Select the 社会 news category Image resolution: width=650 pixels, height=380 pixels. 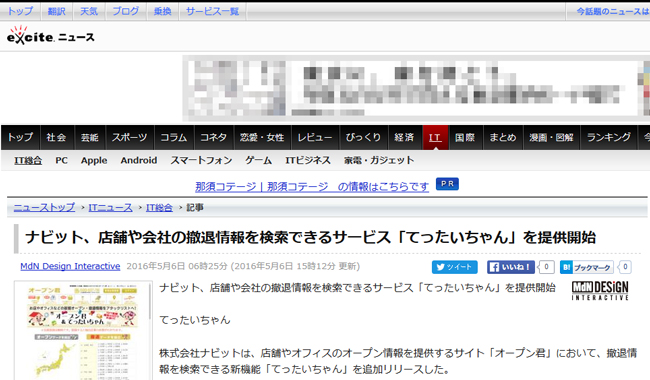click(56, 137)
